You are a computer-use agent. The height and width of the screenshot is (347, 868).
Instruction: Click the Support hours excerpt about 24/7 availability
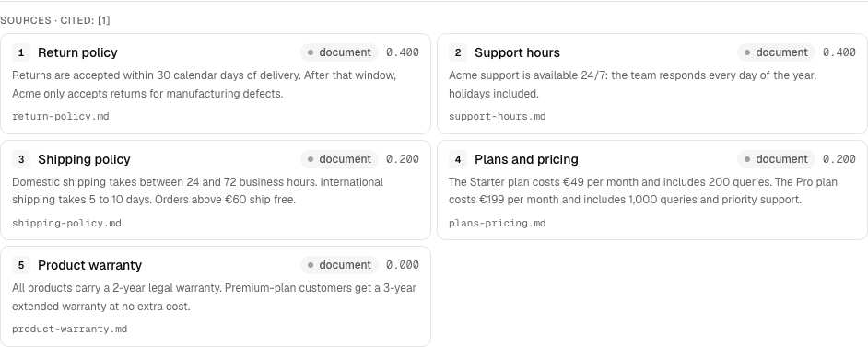click(633, 85)
